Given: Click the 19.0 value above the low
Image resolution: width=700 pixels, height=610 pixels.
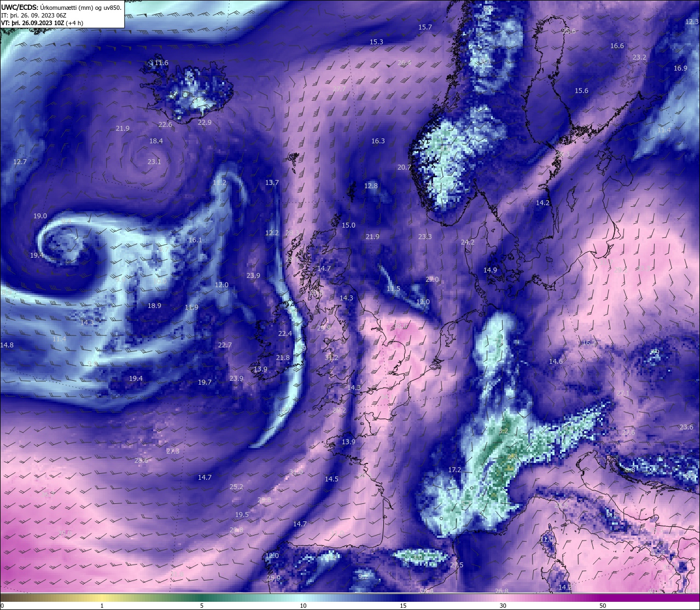Looking at the screenshot, I should pos(40,216).
